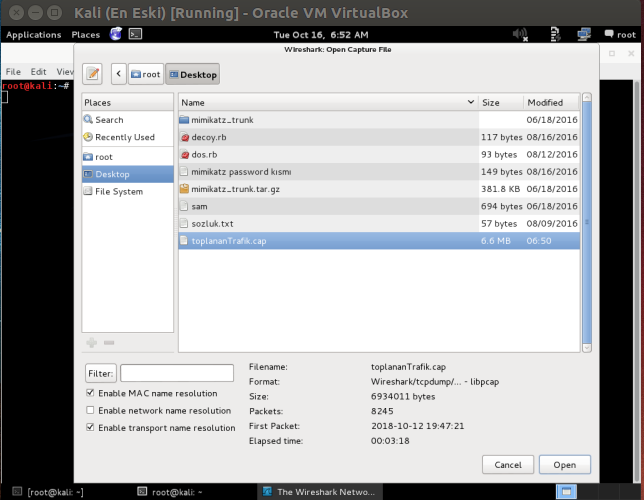Image resolution: width=644 pixels, height=500 pixels.
Task: Click scrollbar up arrow in file list
Action: (x=587, y=97)
